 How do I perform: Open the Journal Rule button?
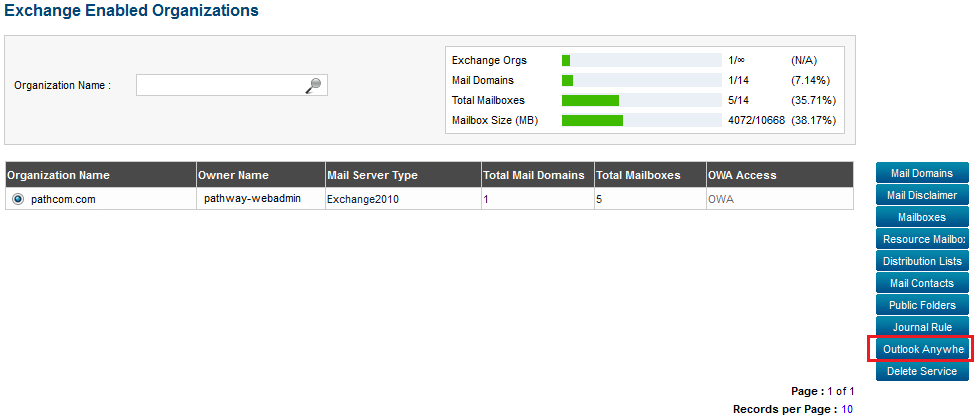point(922,327)
